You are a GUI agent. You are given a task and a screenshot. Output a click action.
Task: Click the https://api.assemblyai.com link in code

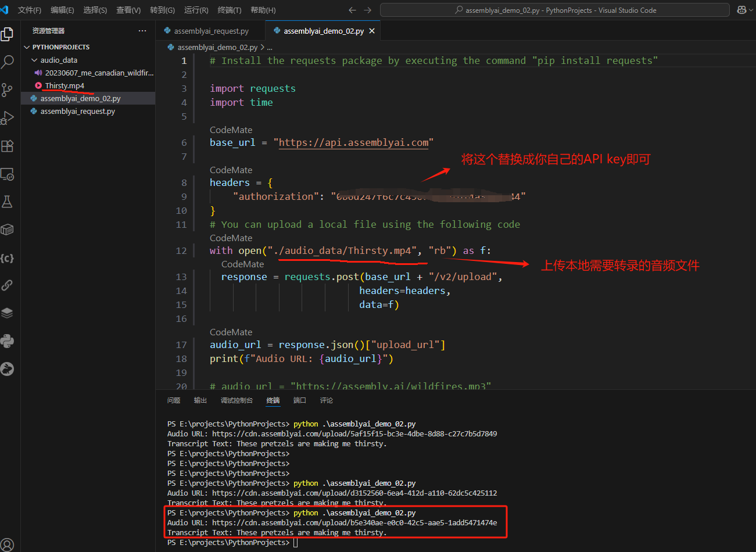pos(353,143)
